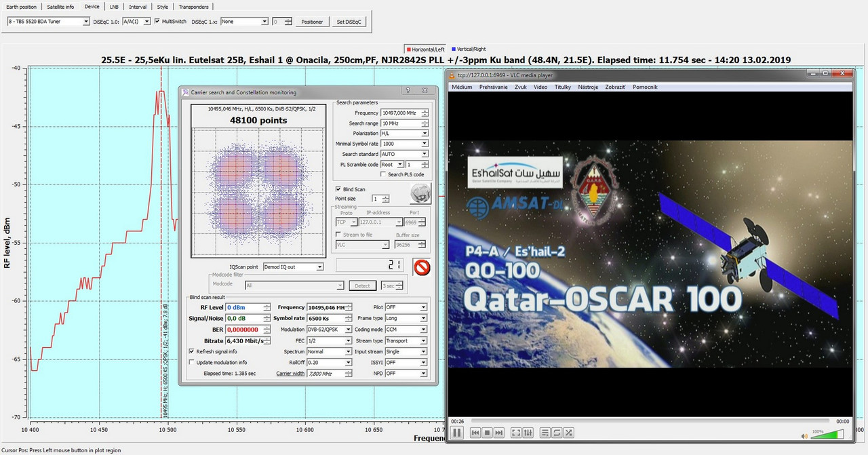This screenshot has width=868, height=455.
Task: Open the Polarization H/L dropdown
Action: (404, 134)
